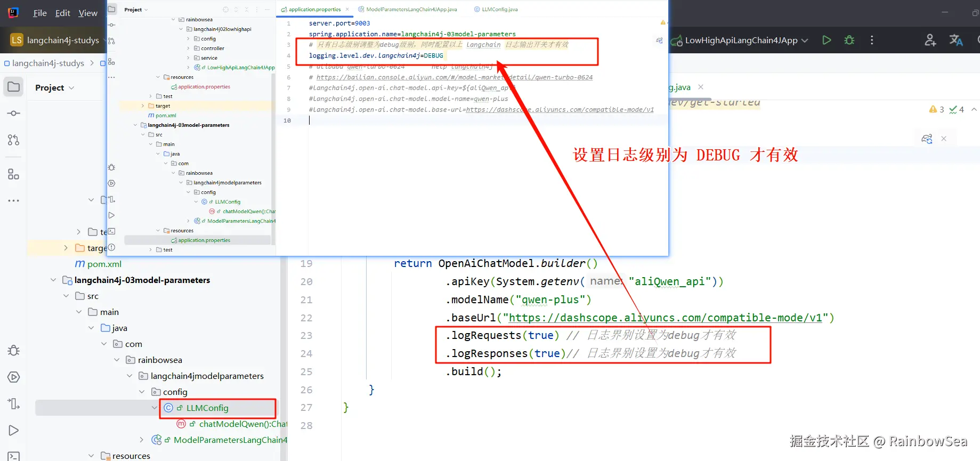The width and height of the screenshot is (980, 461).
Task: Open bailian.console.aliyun.com link in inset editor
Action: [455, 77]
